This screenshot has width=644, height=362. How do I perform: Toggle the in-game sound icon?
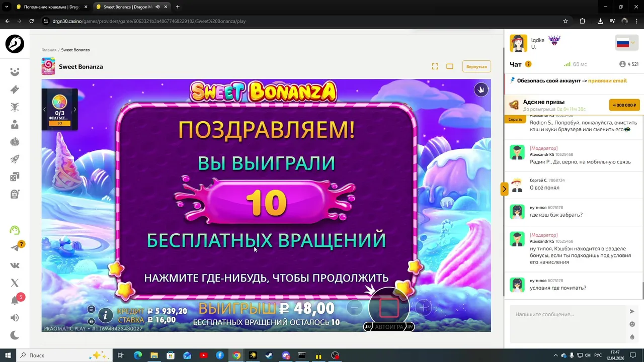[91, 321]
